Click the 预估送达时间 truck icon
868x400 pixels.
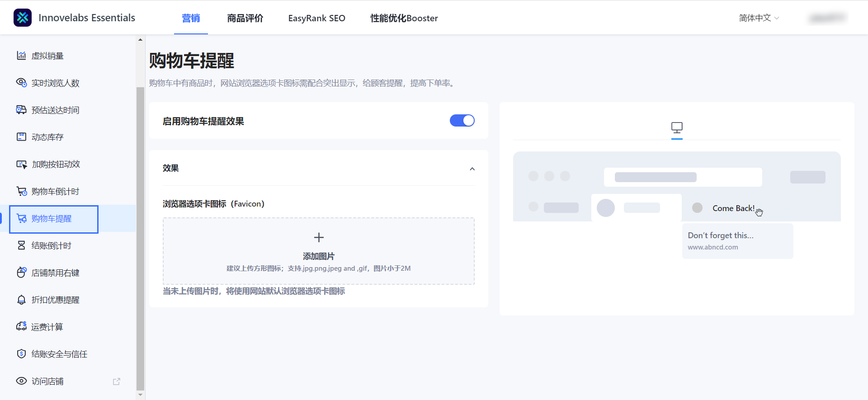coord(21,110)
